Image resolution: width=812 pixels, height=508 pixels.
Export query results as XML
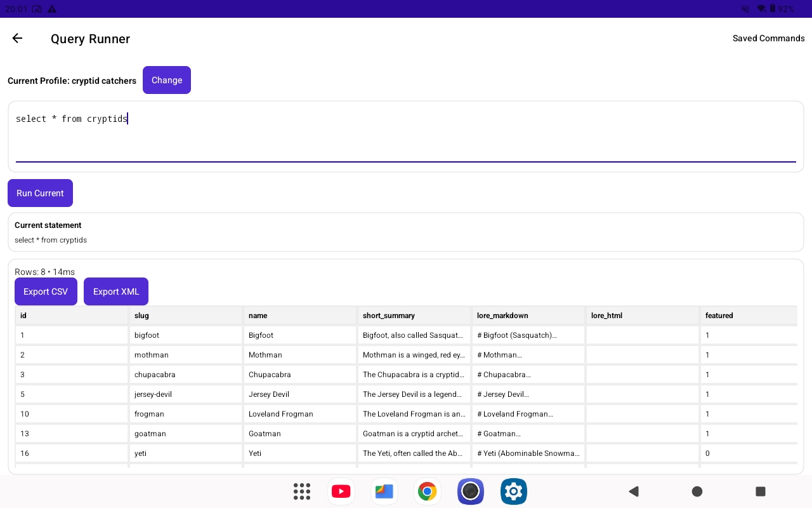pos(116,291)
